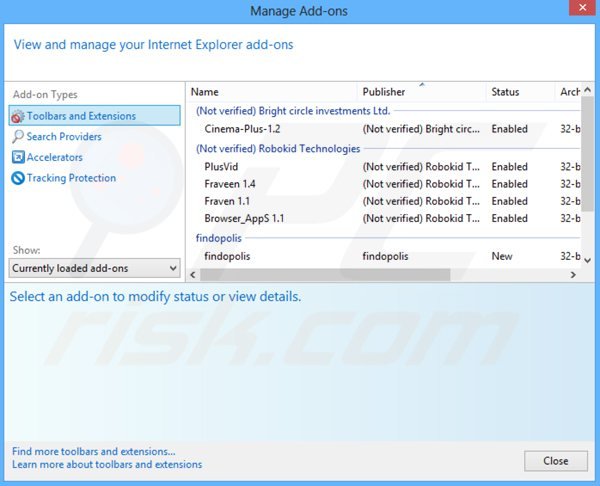Click the Search Providers magnifier icon
The width and height of the screenshot is (600, 486).
coord(18,137)
